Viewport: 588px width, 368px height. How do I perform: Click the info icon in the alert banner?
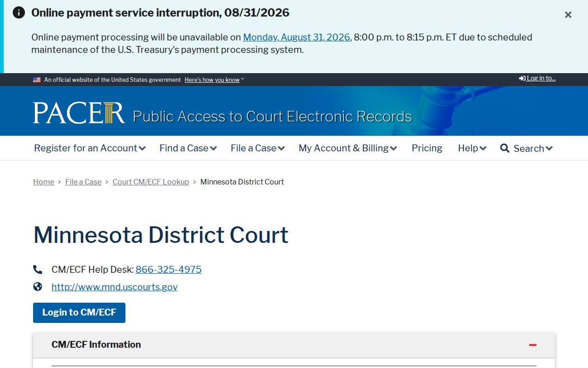pos(19,12)
